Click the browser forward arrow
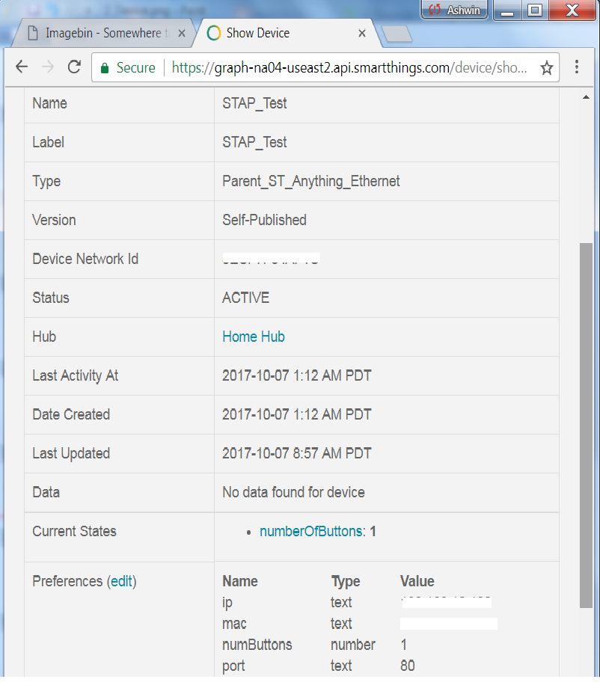Viewport: 600px width, 700px height. click(48, 67)
